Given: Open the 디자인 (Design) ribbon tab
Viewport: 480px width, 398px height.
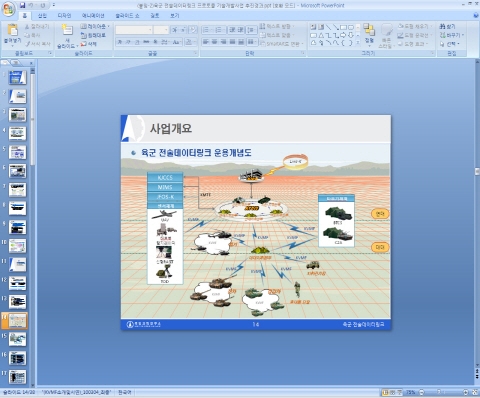Looking at the screenshot, I should pyautogui.click(x=64, y=15).
